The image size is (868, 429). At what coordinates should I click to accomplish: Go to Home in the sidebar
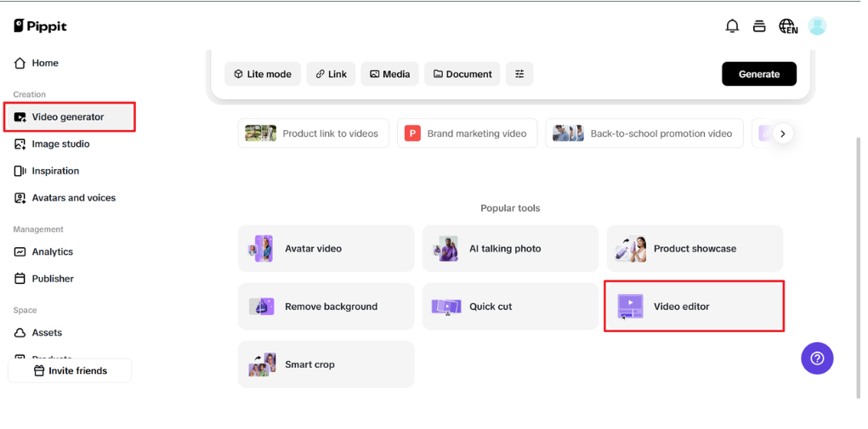coord(69,63)
